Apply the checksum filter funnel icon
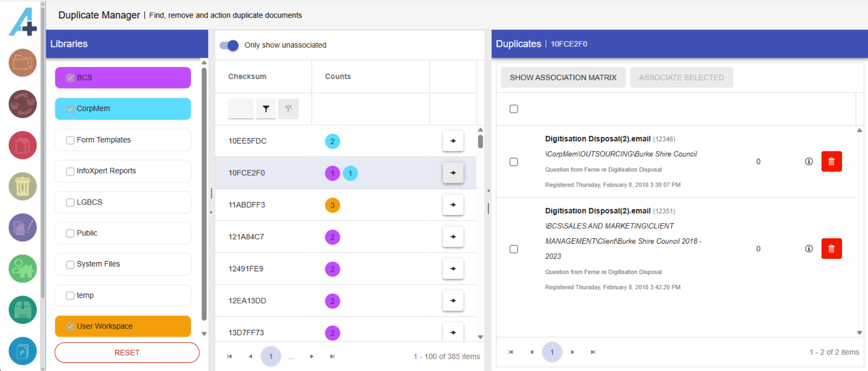Image resolution: width=868 pixels, height=371 pixels. [x=266, y=109]
